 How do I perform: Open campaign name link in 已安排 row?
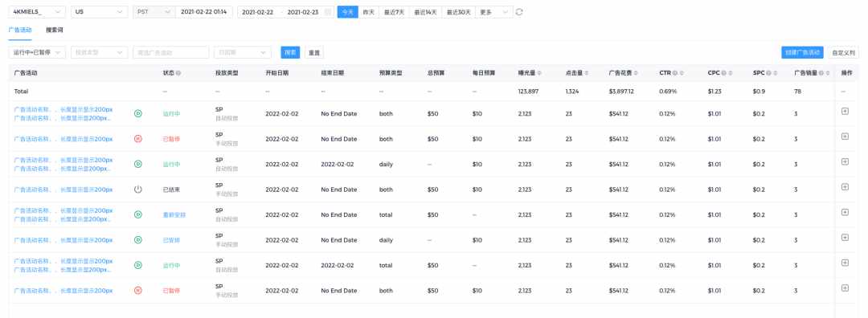click(x=63, y=240)
